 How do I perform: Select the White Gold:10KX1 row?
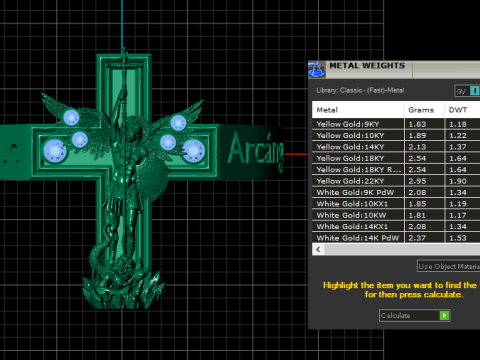[x=396, y=204]
